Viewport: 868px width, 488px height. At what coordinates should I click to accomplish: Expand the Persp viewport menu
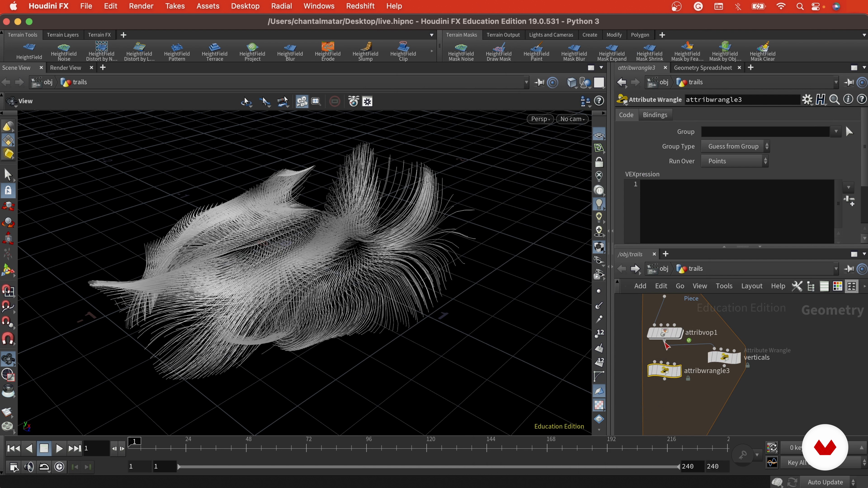click(x=540, y=119)
